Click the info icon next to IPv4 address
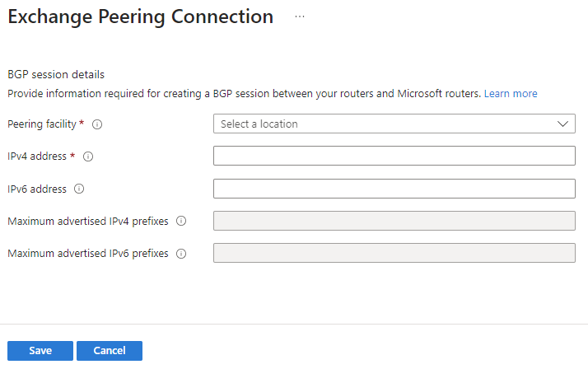588x369 pixels. (x=88, y=156)
